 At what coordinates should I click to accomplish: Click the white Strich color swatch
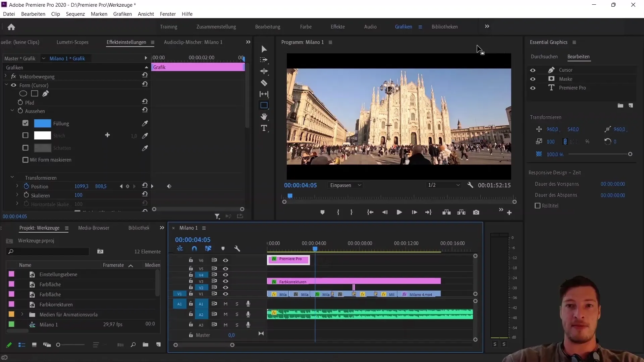[x=43, y=135]
